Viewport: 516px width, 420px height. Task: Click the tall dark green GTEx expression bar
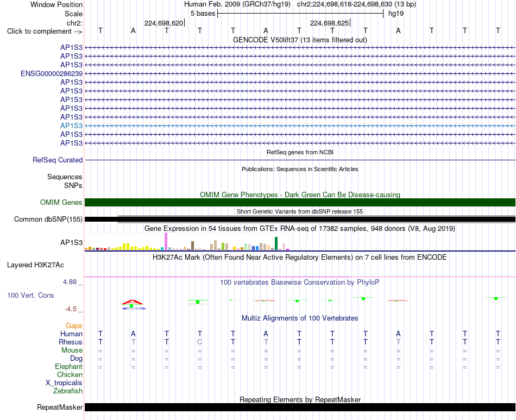pos(276,243)
